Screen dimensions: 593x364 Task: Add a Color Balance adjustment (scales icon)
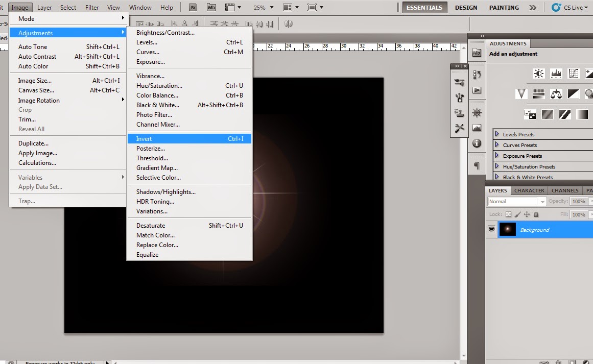(x=556, y=94)
